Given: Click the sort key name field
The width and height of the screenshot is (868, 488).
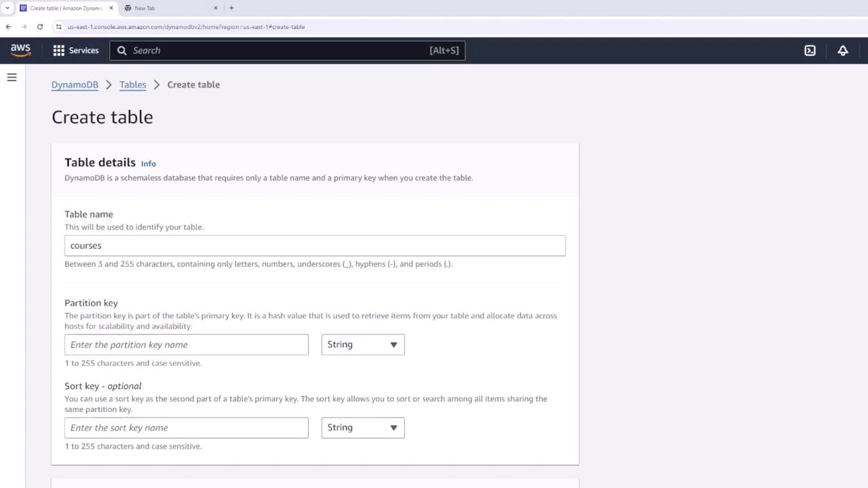Looking at the screenshot, I should click(x=186, y=428).
